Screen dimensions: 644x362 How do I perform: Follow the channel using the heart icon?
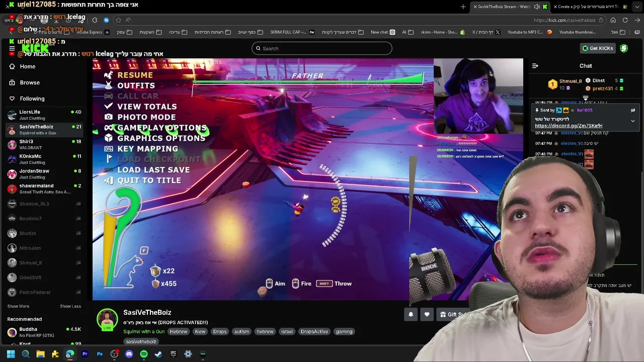427,314
